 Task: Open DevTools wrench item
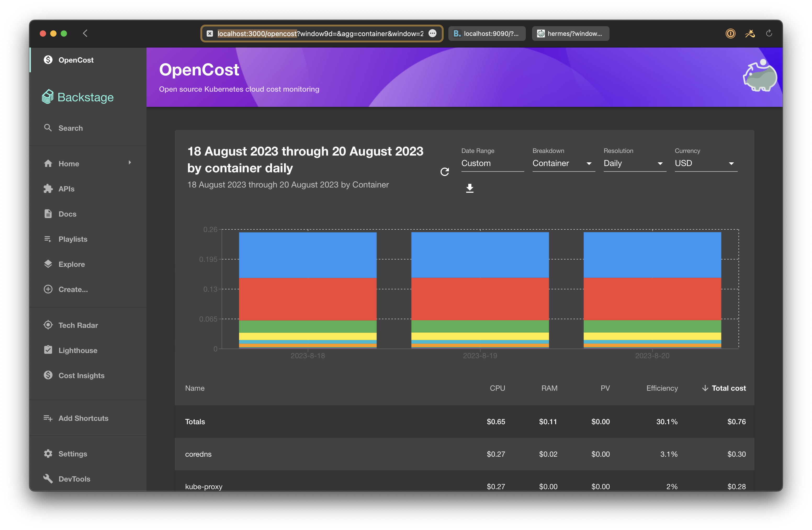coord(74,479)
